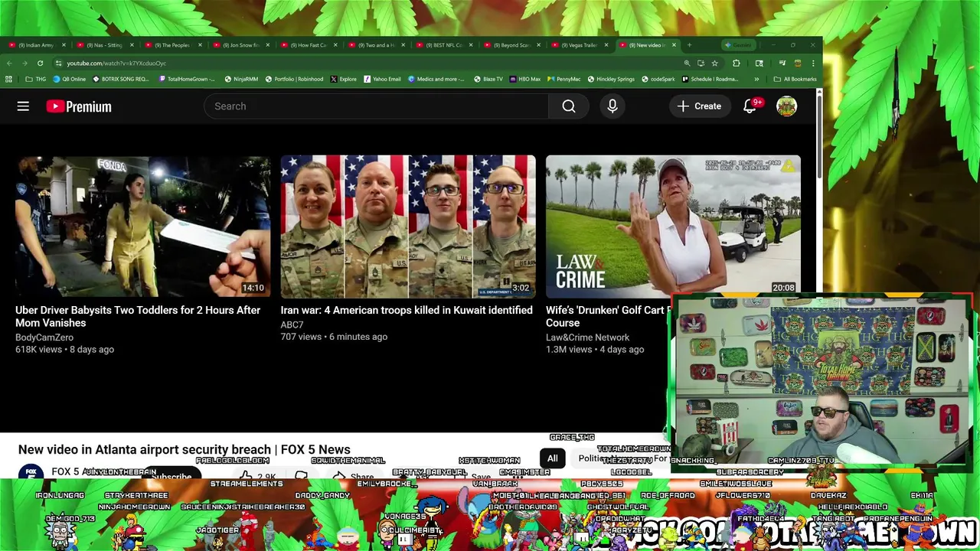Click the install app icon in address bar

point(701,64)
